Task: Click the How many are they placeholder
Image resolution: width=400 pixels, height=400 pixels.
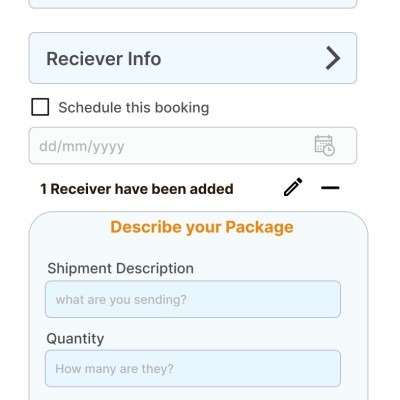Action: (114, 369)
